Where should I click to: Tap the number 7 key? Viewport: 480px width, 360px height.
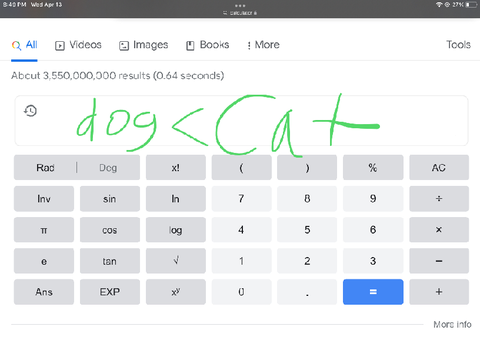point(241,199)
